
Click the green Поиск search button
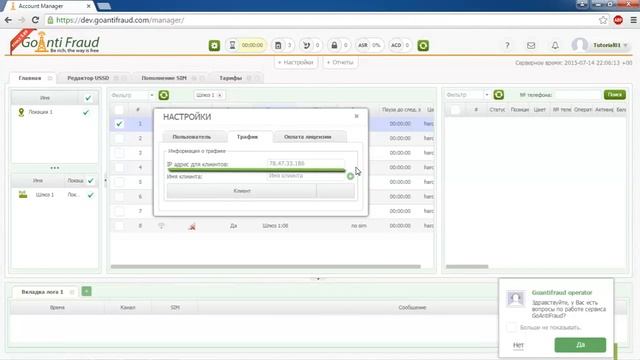coord(615,95)
